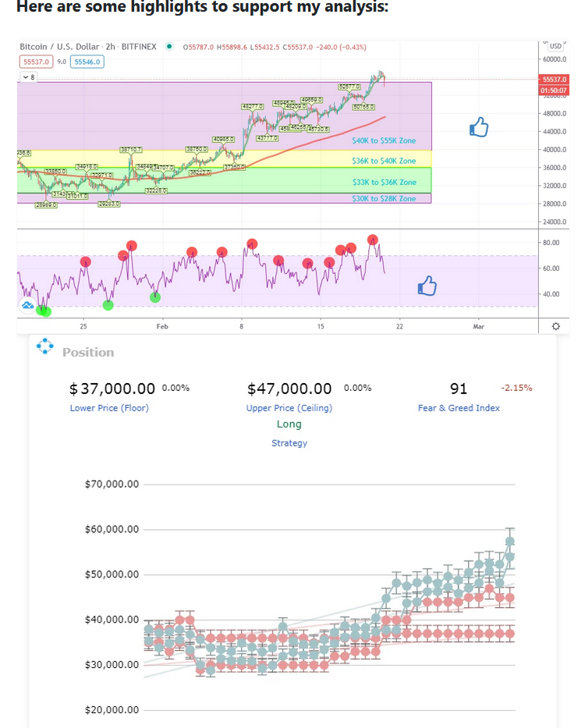The image size is (585, 728).
Task: Click the thumbs-up icon in the RSI panel
Action: 427,286
